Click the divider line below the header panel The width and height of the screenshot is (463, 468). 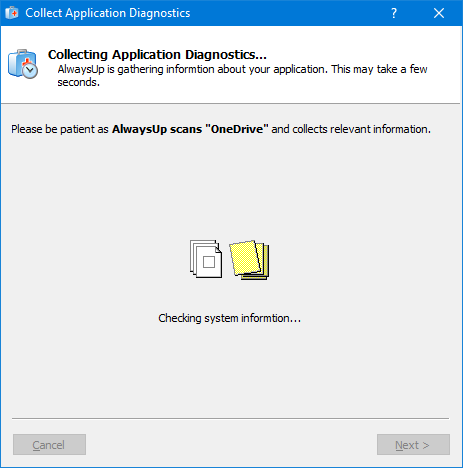point(231,104)
